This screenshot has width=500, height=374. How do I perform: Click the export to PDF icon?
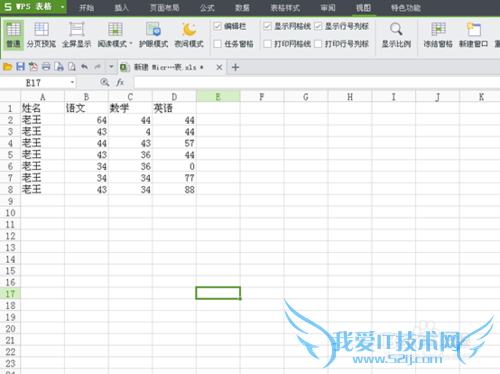[x=33, y=67]
